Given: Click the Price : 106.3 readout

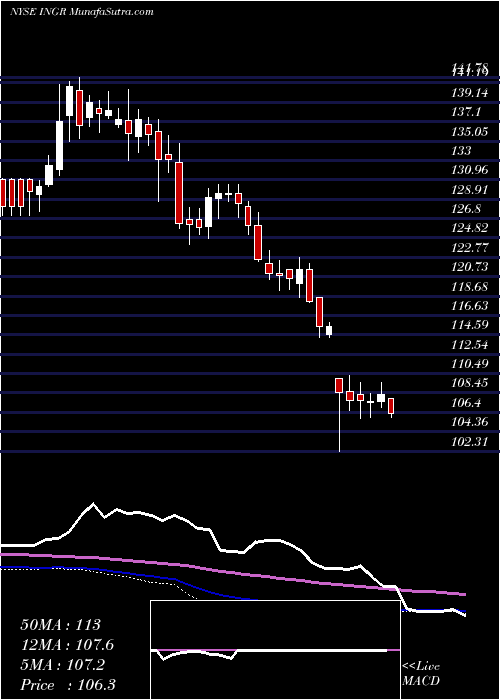Looking at the screenshot, I should (68, 685).
